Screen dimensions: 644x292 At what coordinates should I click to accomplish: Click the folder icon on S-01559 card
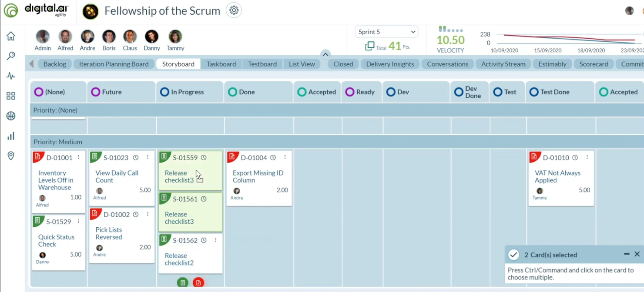[x=200, y=179]
